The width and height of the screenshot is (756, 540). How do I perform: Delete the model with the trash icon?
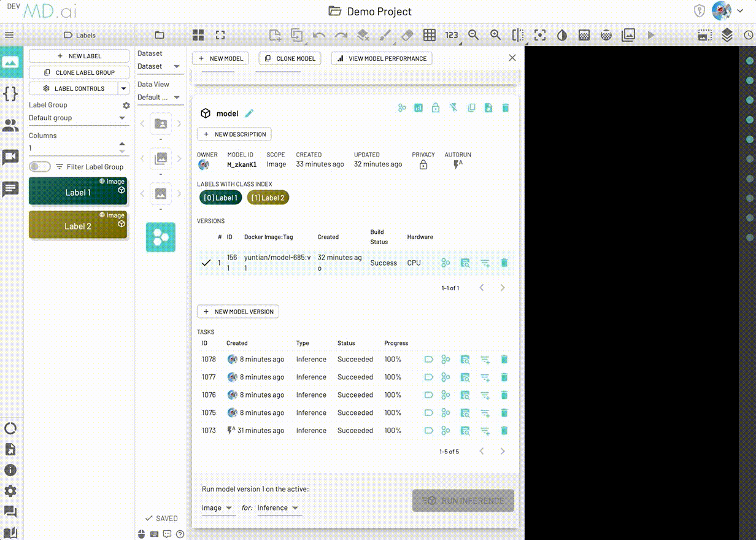click(x=505, y=107)
